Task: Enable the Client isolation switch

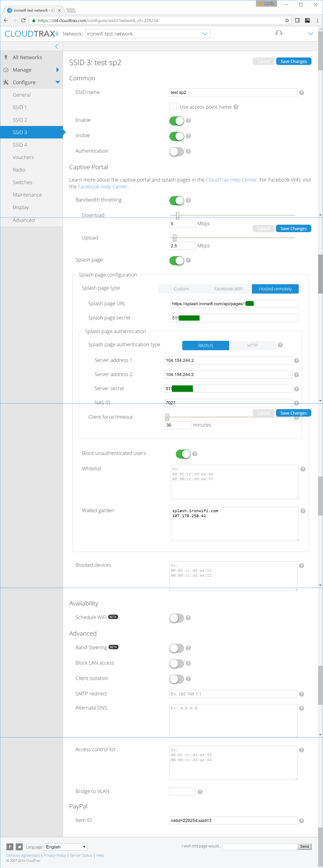Action: (177, 679)
